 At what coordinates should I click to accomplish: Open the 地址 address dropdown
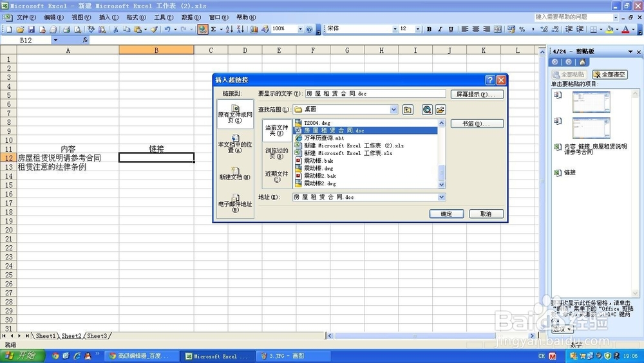442,197
